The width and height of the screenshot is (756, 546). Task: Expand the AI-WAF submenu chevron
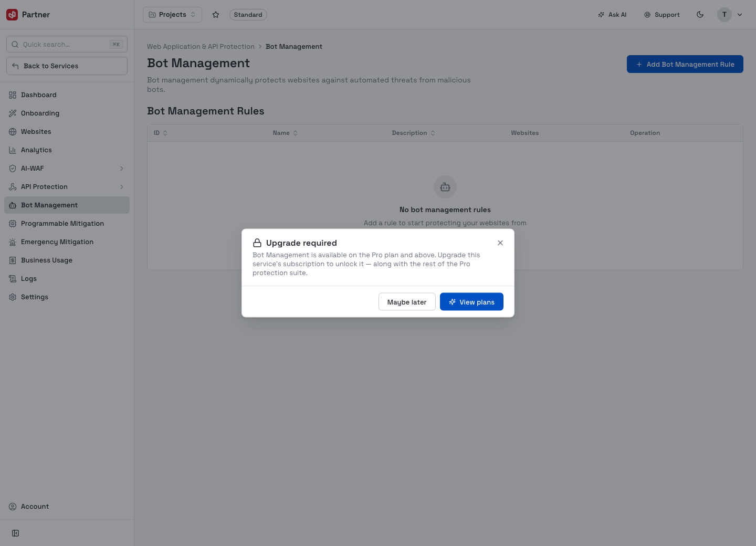point(122,169)
